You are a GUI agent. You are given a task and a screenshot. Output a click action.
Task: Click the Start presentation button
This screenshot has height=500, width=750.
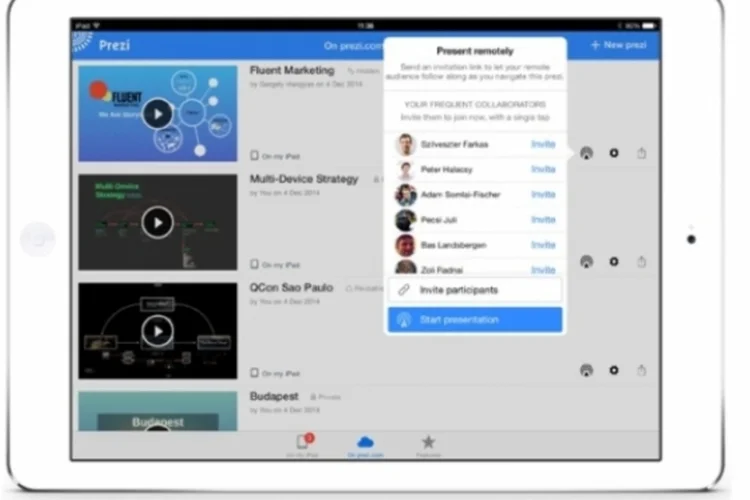[475, 320]
